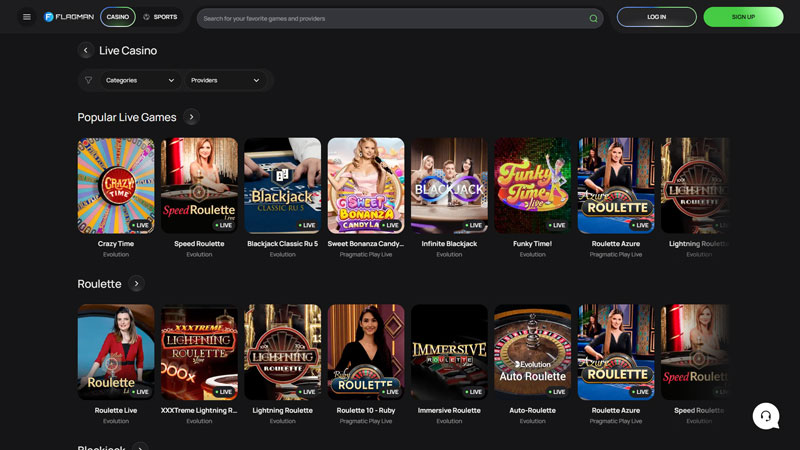Open the live support chat headset icon
This screenshot has width=800, height=450.
point(765,415)
